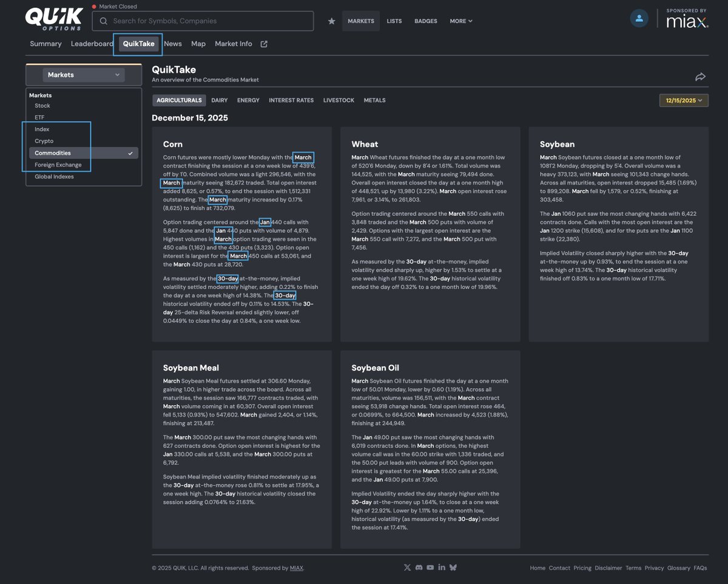The height and width of the screenshot is (584, 728).
Task: Switch to the News tab
Action: 173,44
